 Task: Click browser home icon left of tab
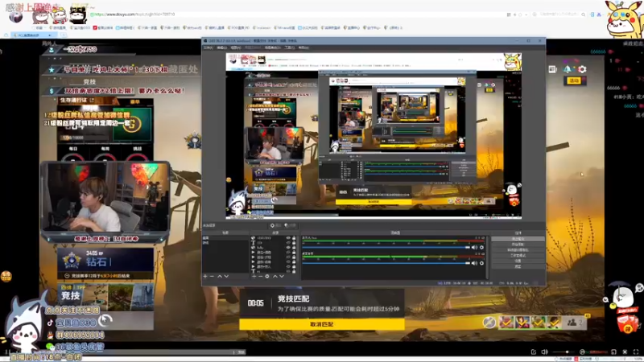point(6,35)
